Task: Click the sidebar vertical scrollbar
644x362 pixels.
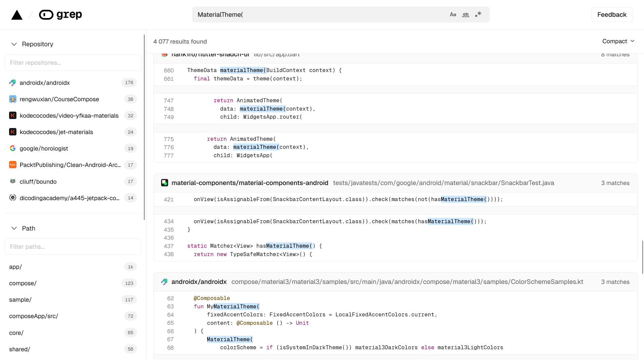Action: pyautogui.click(x=144, y=127)
